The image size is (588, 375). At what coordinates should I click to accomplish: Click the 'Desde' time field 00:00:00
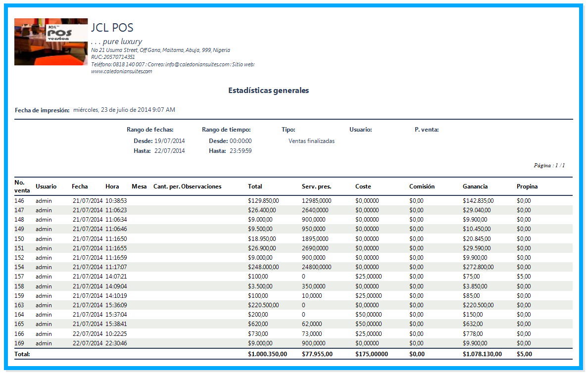coord(241,141)
